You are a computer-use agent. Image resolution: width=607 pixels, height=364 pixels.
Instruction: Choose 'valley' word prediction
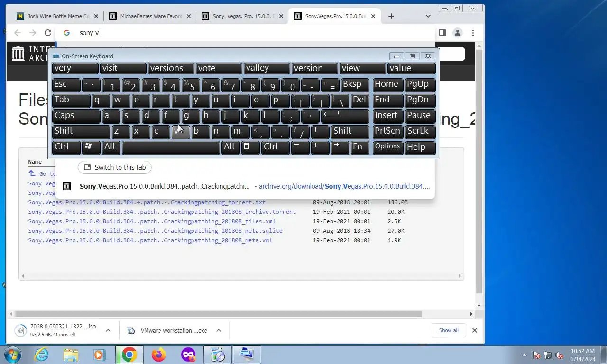pos(267,68)
